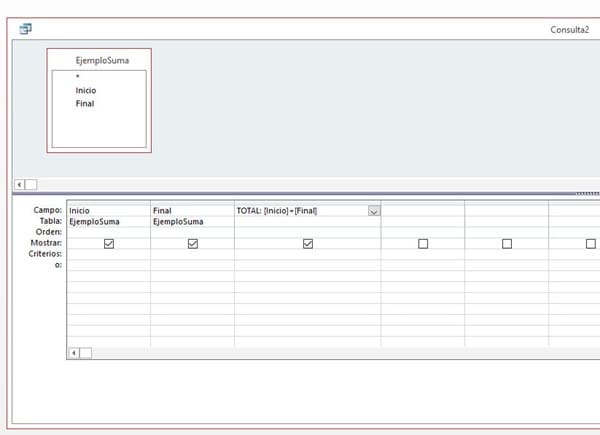Toggle the Mostrar checkbox for Inicio column

coord(109,244)
